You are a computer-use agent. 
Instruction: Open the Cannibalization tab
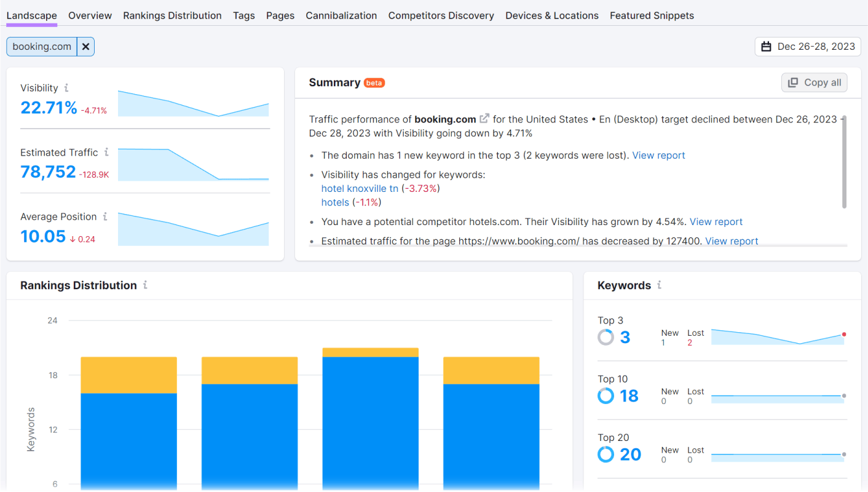(341, 15)
